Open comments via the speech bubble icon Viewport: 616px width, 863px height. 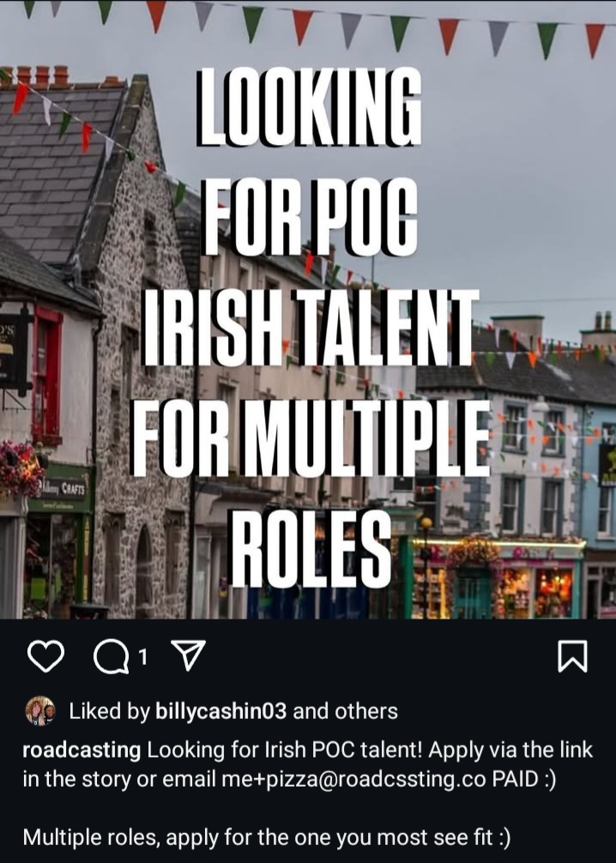pos(112,656)
